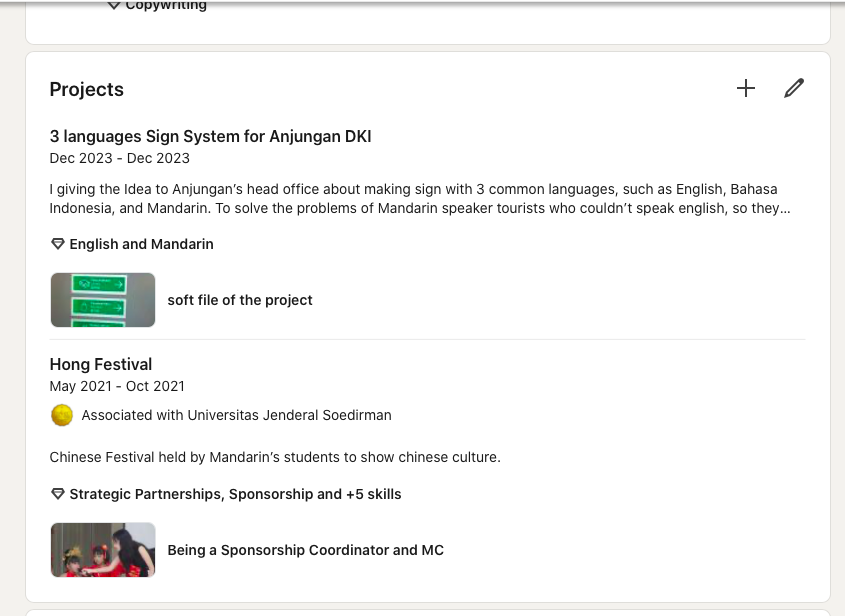Click the Dec 2023 - Dec 2023 date range
The width and height of the screenshot is (845, 616).
tap(120, 158)
